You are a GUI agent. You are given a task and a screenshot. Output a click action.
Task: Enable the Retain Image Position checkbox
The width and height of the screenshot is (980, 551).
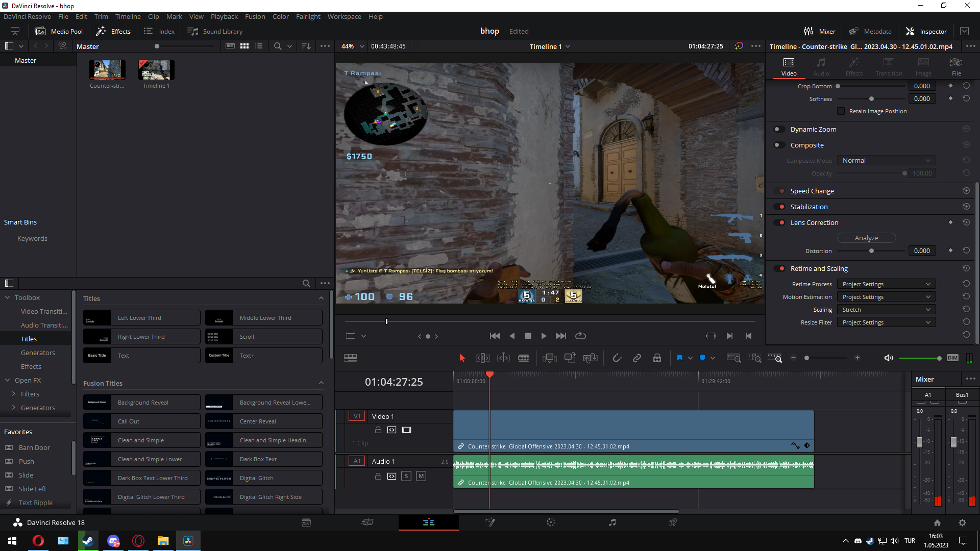[x=841, y=111]
